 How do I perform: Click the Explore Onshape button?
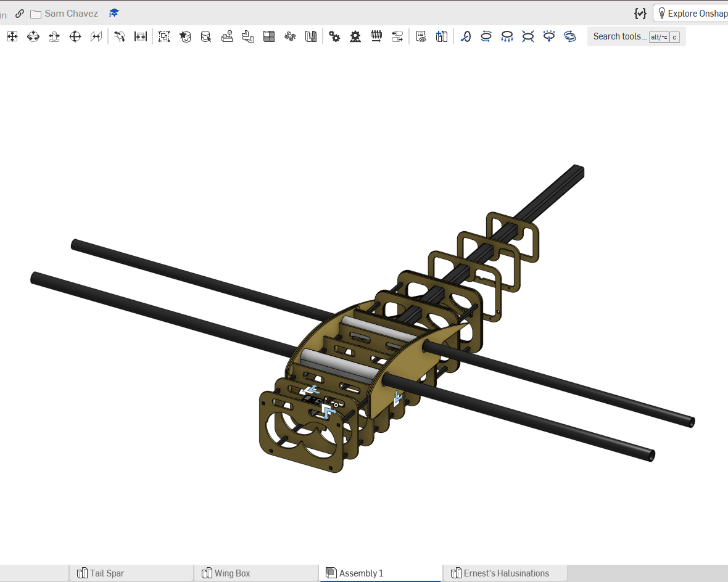pos(692,14)
